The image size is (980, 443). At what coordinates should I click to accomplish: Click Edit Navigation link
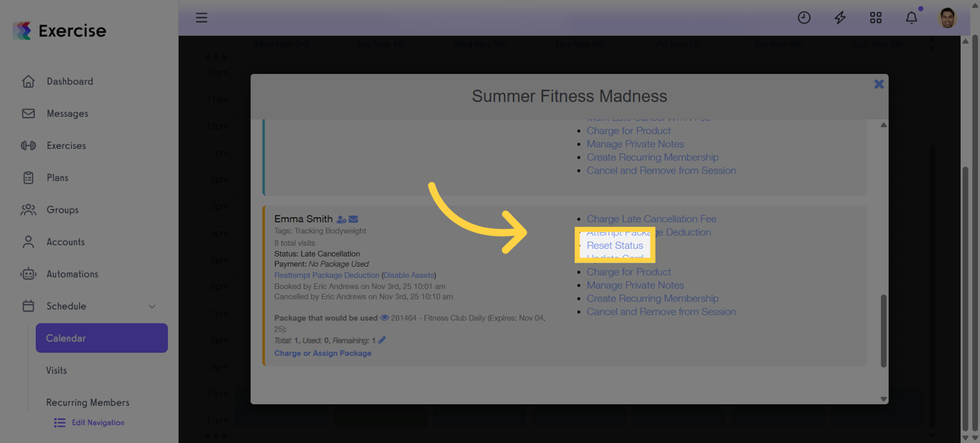[90, 423]
